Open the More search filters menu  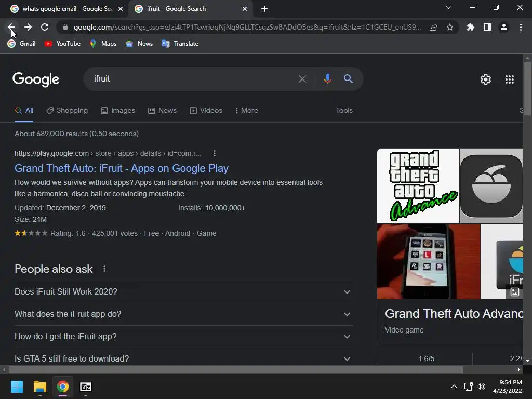(247, 111)
